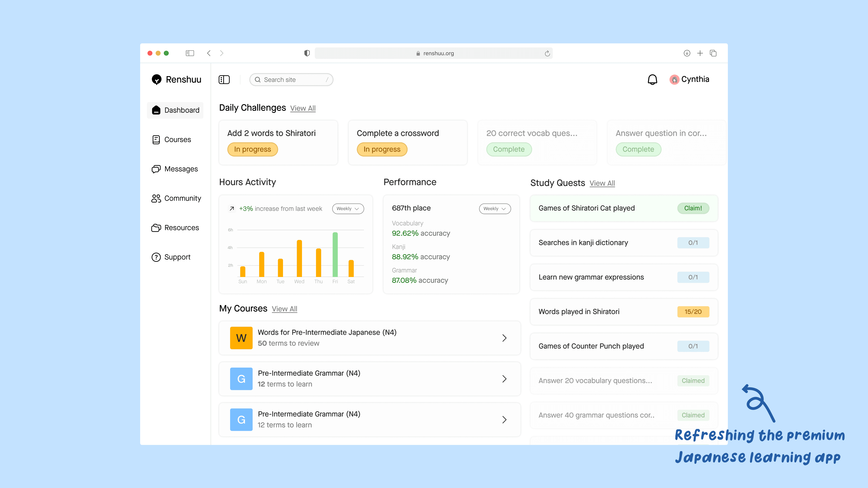
Task: Expand the Words for Pre-Intermediate Japanese course chevron
Action: click(x=504, y=338)
